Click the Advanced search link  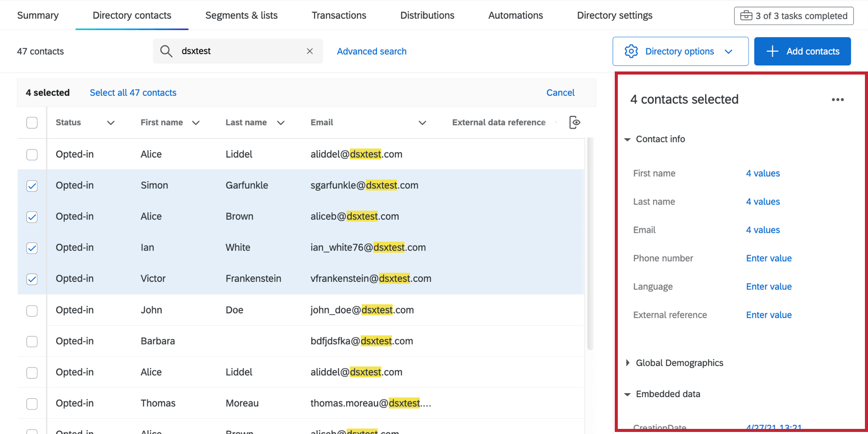point(372,51)
